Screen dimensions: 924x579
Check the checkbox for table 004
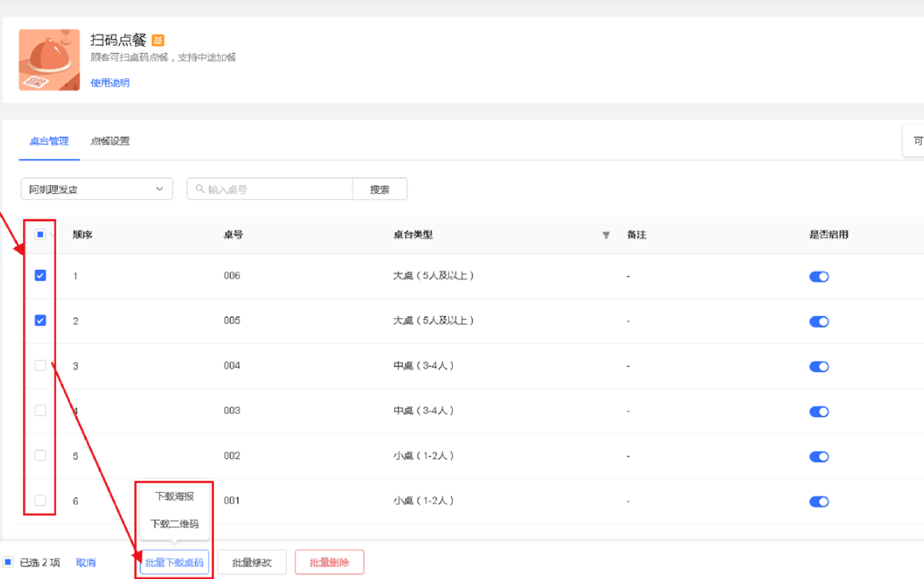coord(40,365)
